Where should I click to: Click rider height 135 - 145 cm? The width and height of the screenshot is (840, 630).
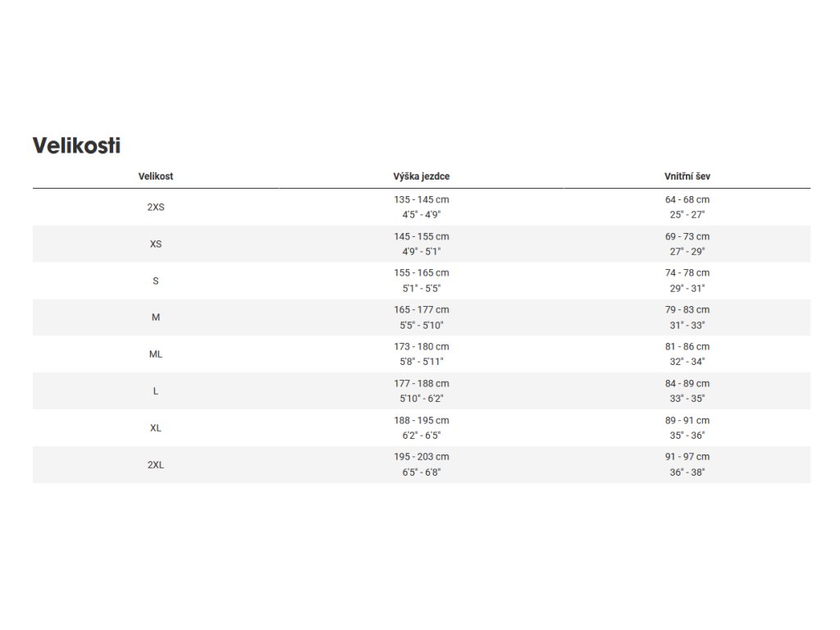pyautogui.click(x=422, y=200)
